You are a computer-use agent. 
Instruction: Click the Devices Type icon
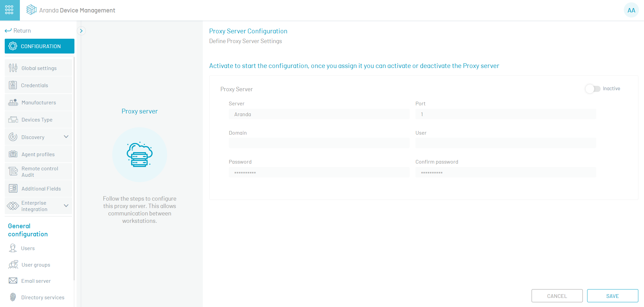click(x=13, y=120)
